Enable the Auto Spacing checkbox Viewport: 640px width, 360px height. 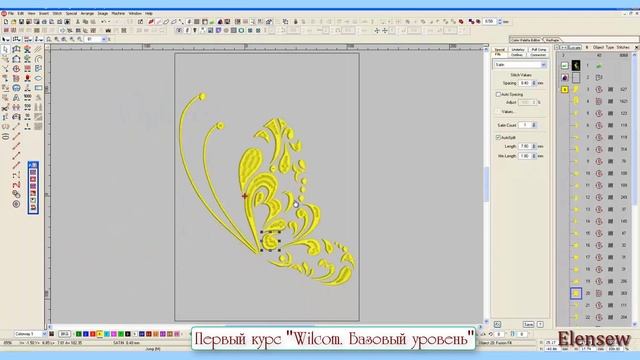(498, 94)
